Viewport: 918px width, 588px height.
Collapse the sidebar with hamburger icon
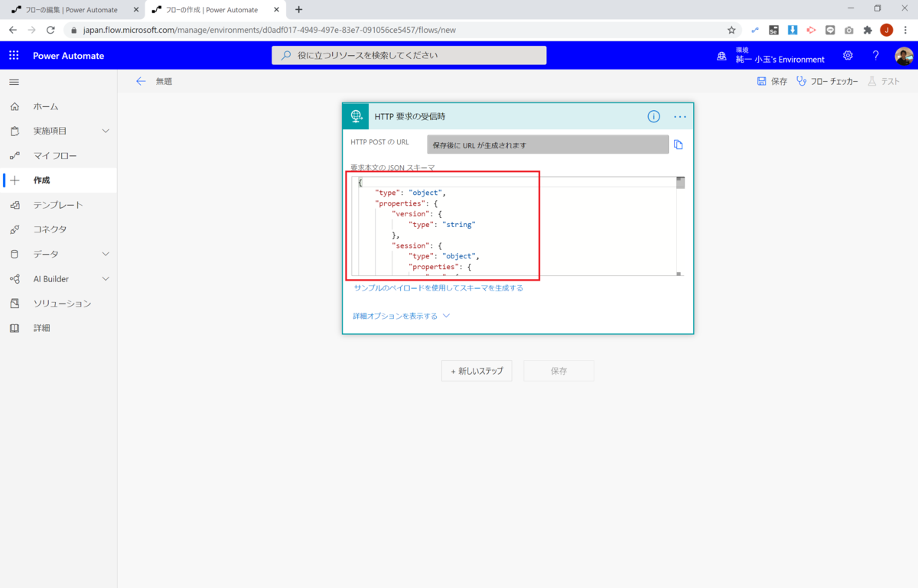tap(14, 82)
